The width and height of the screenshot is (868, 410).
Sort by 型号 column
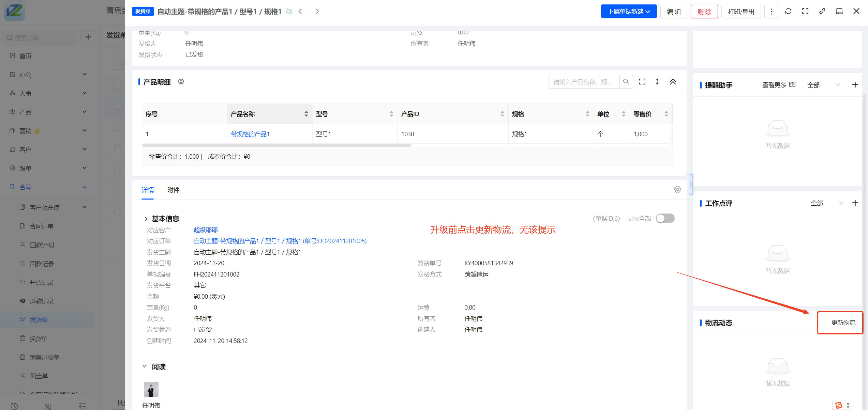tap(391, 114)
